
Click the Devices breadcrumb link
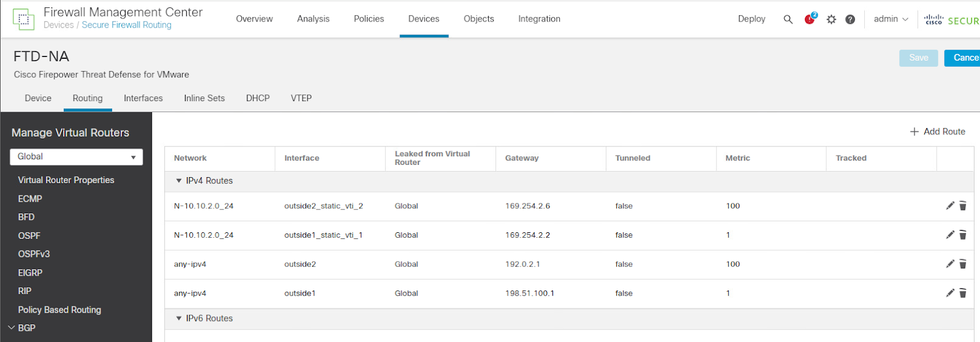tap(59, 25)
